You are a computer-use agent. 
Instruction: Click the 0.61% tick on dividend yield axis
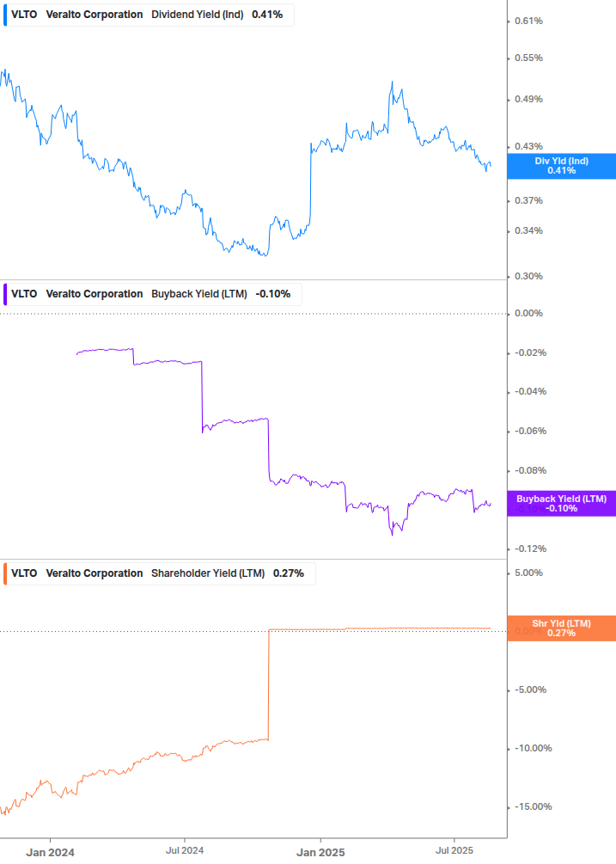click(x=528, y=21)
